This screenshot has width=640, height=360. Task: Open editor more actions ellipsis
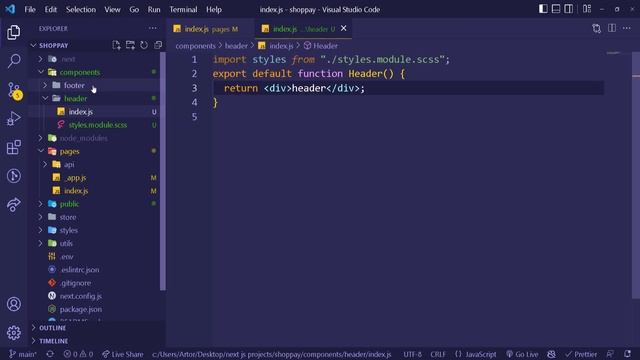point(627,28)
